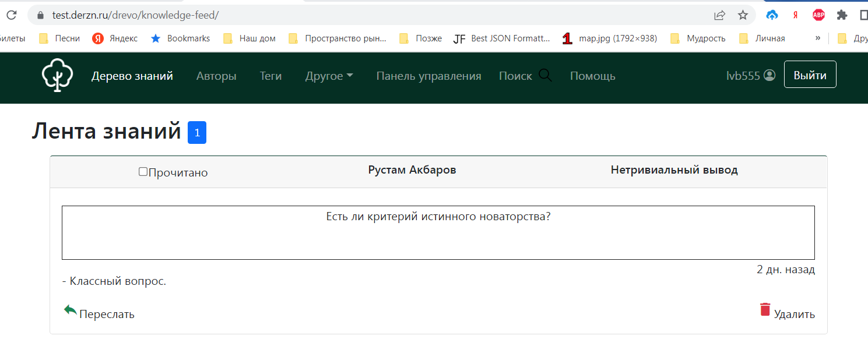Bookmark the page via the star icon
The height and width of the screenshot is (346, 868).
click(743, 15)
